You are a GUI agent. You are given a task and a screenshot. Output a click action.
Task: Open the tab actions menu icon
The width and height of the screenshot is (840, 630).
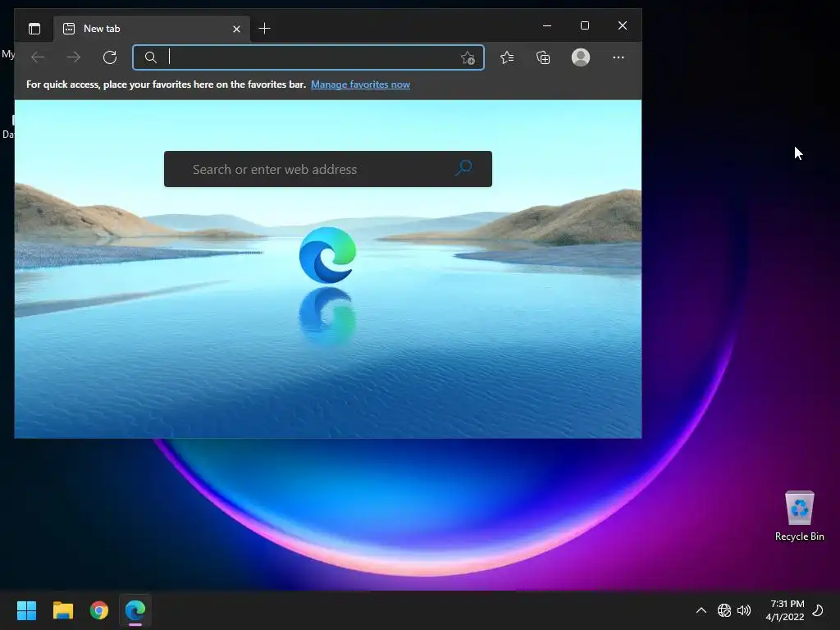(x=34, y=29)
